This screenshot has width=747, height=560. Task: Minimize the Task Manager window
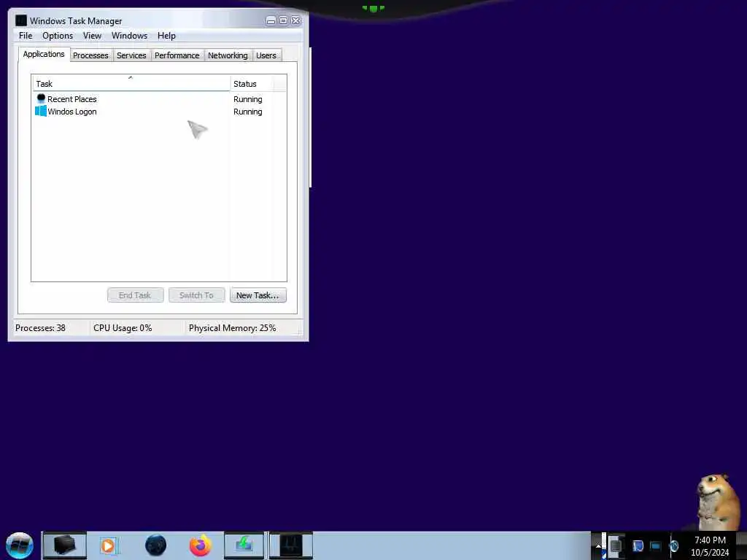tap(271, 20)
